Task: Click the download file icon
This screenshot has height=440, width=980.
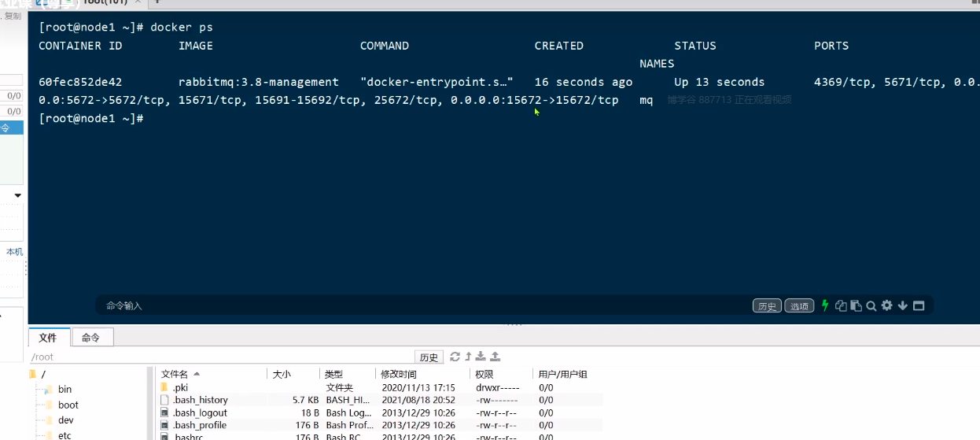Action: (x=481, y=357)
